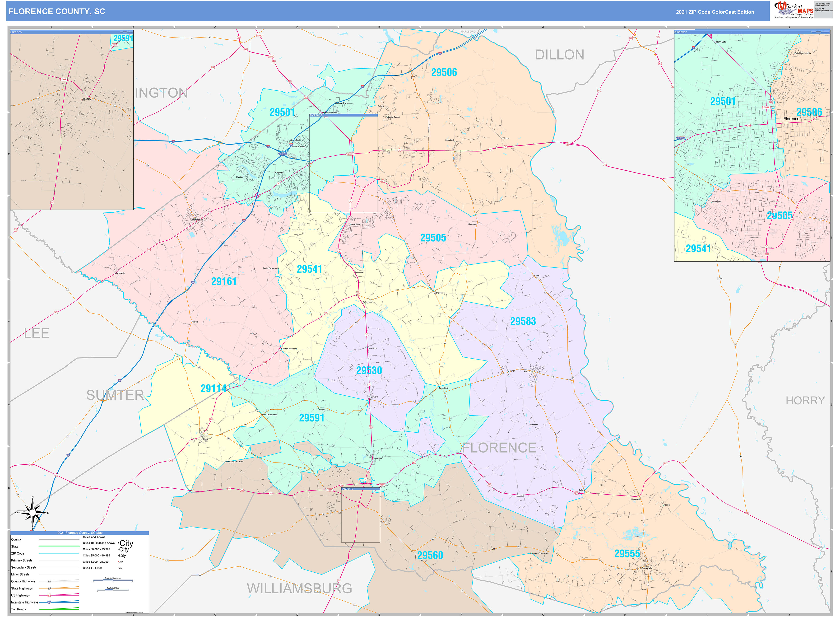
Task: Toggle the ZIP Code line entry in legend
Action: click(59, 553)
